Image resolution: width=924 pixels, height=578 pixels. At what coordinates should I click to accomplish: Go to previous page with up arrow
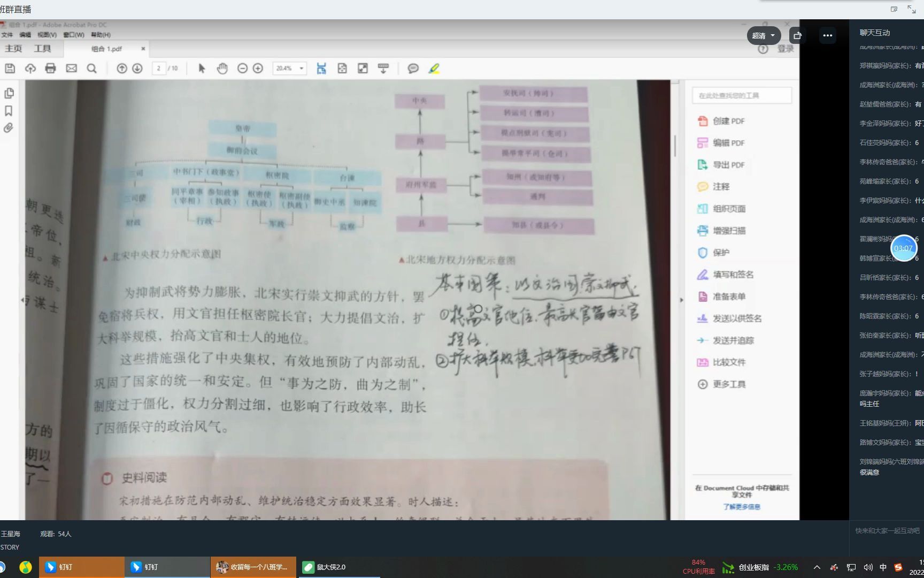click(x=122, y=69)
